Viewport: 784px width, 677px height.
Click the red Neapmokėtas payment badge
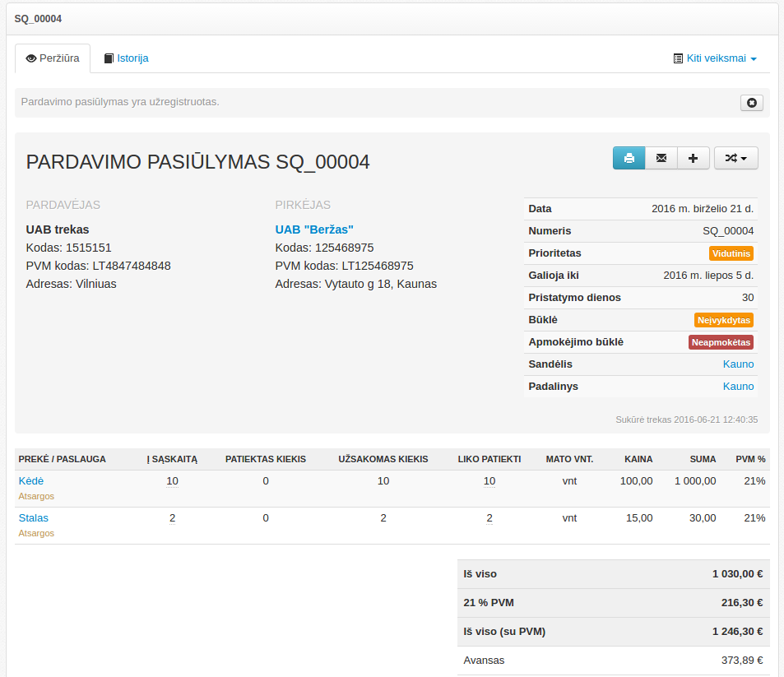[x=721, y=342]
